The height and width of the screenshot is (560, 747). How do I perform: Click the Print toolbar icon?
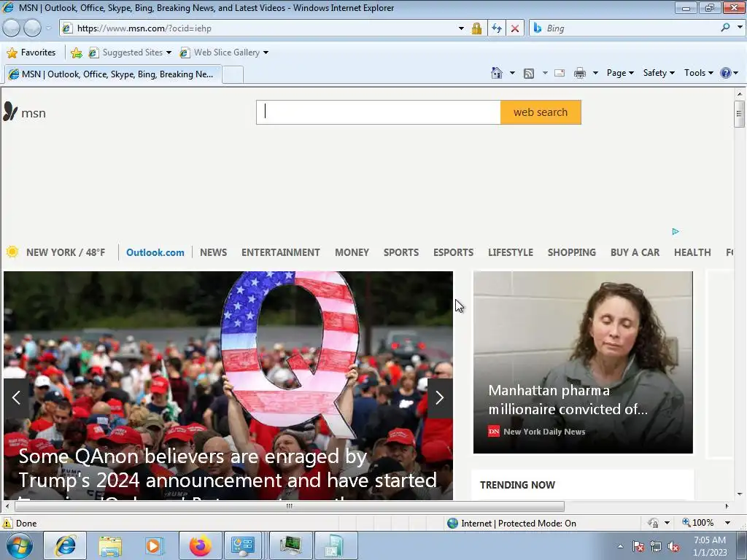(580, 73)
